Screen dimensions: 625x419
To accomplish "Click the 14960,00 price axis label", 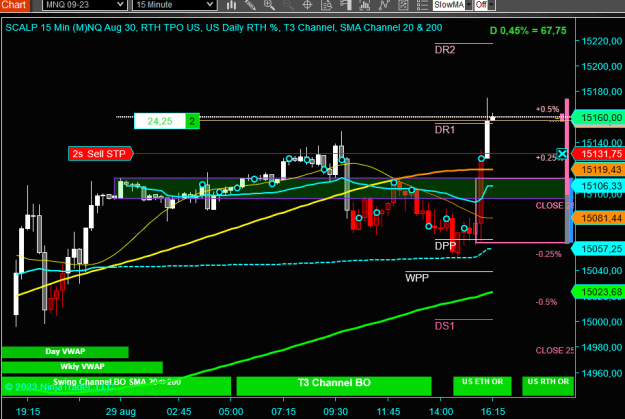I will click(601, 374).
